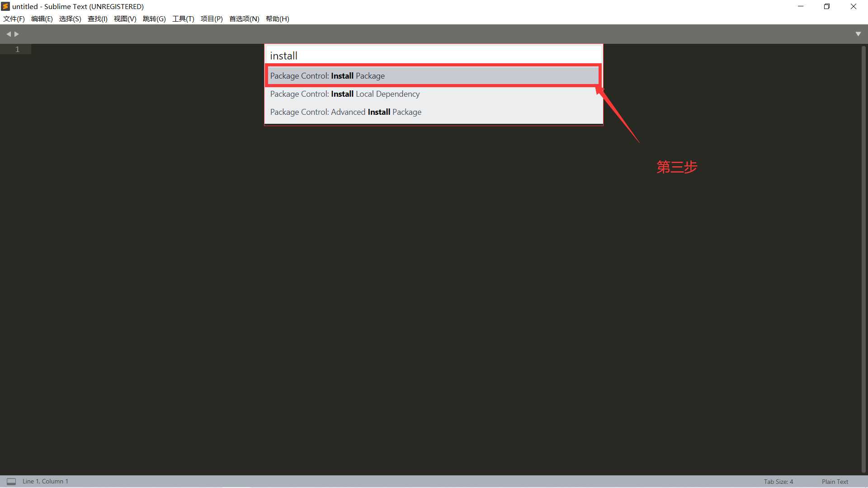The image size is (868, 488).
Task: Toggle the side bar panel switcher icon
Action: tap(11, 481)
